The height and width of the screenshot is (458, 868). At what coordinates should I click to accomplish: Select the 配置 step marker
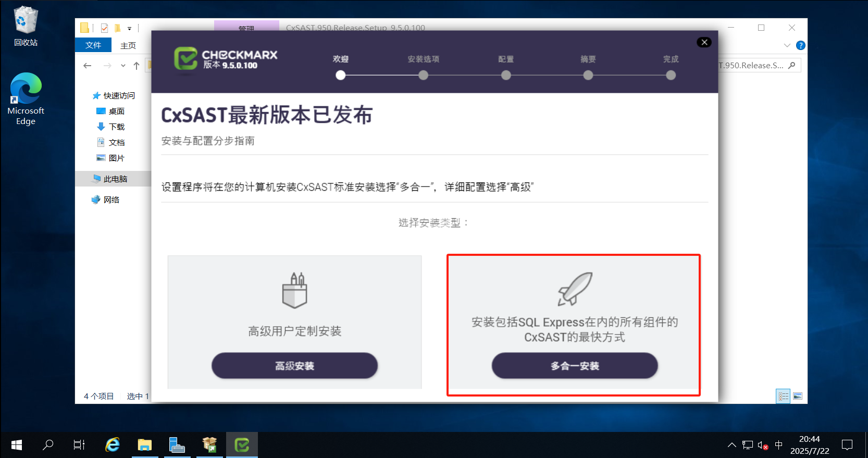(x=506, y=75)
